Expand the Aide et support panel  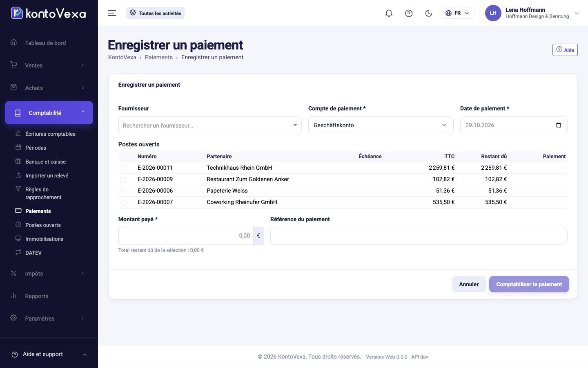49,354
